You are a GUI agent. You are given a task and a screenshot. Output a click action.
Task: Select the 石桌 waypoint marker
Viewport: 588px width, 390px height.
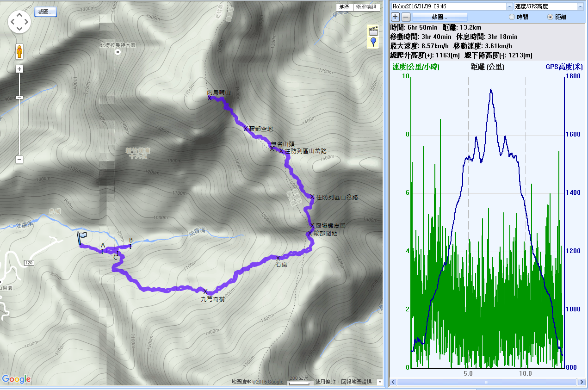coord(278,258)
